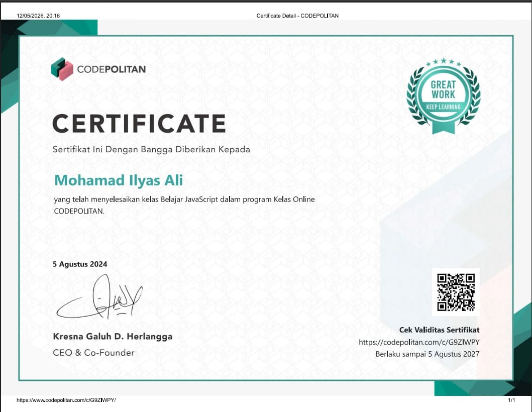Click the CODEPOLITAN wordmark text
This screenshot has height=412, width=532.
click(112, 69)
